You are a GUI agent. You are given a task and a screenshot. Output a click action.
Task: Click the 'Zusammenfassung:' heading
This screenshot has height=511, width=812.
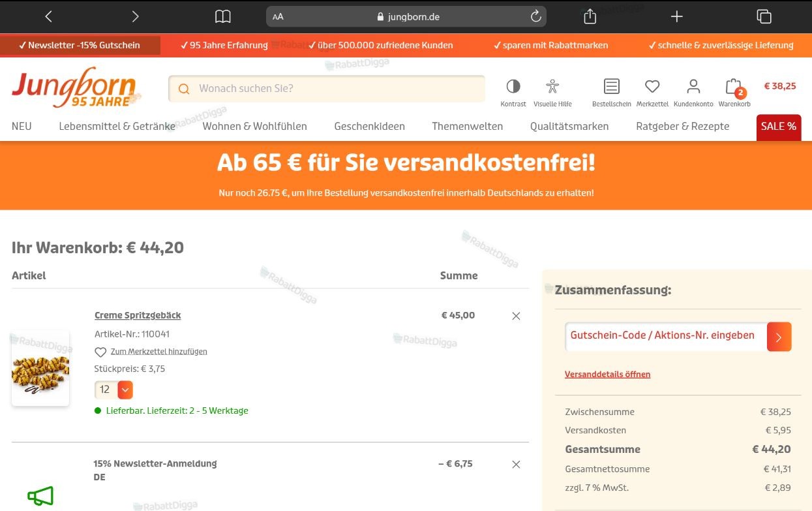click(x=613, y=290)
